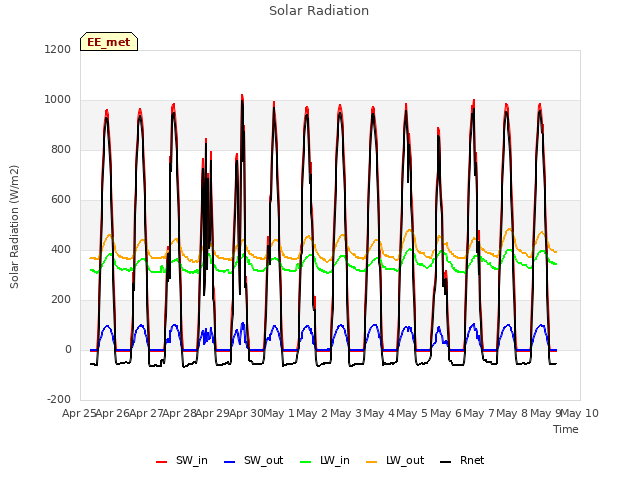
Task: Toggle SW_out series in legend
Action: [253, 460]
